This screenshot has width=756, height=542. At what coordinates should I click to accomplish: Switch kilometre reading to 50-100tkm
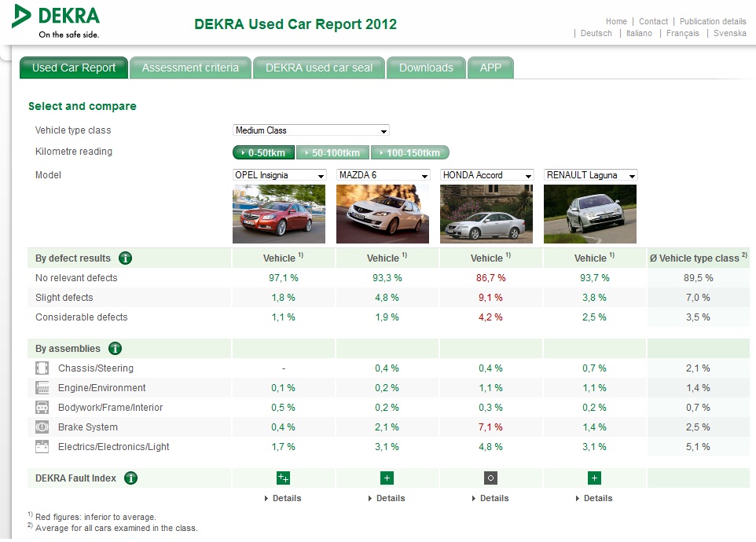[332, 152]
